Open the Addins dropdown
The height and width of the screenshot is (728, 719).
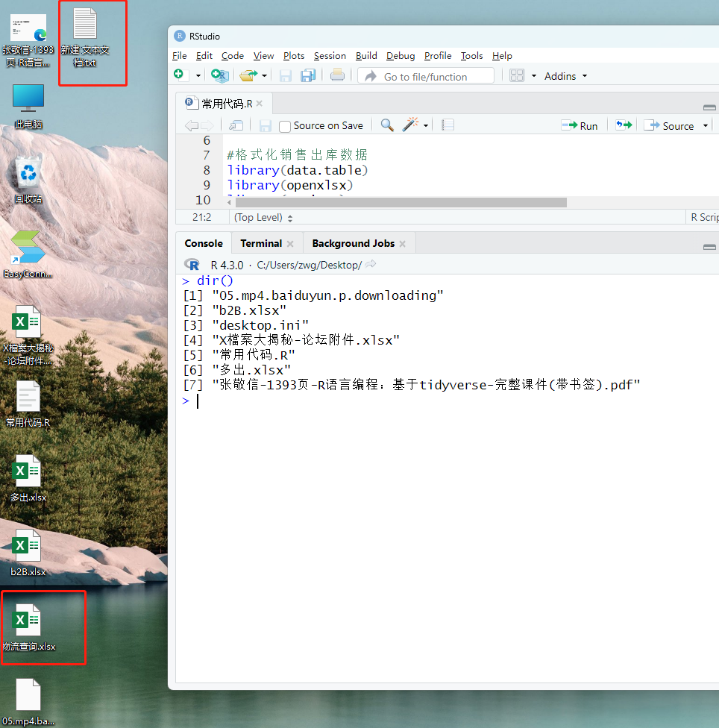565,76
